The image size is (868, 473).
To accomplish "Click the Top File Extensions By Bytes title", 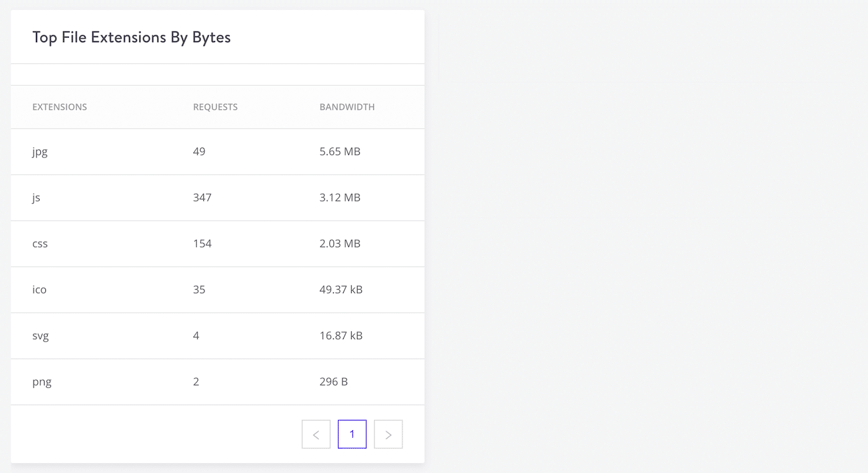I will click(131, 37).
